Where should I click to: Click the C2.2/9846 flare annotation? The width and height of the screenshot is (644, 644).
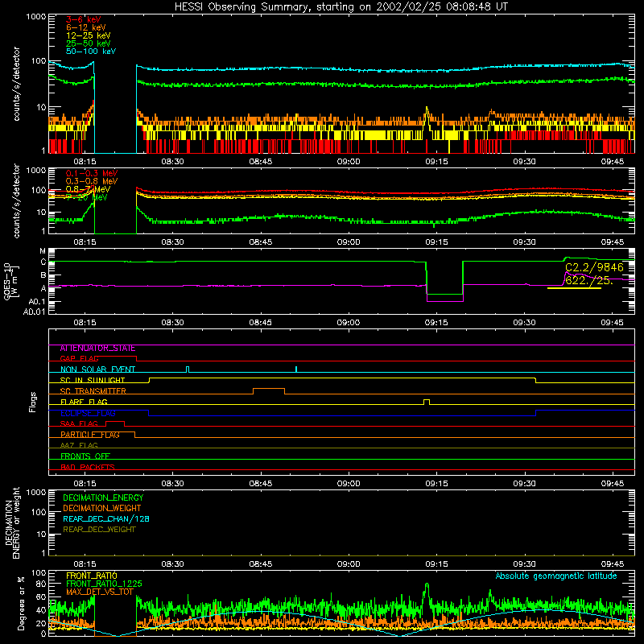click(594, 267)
